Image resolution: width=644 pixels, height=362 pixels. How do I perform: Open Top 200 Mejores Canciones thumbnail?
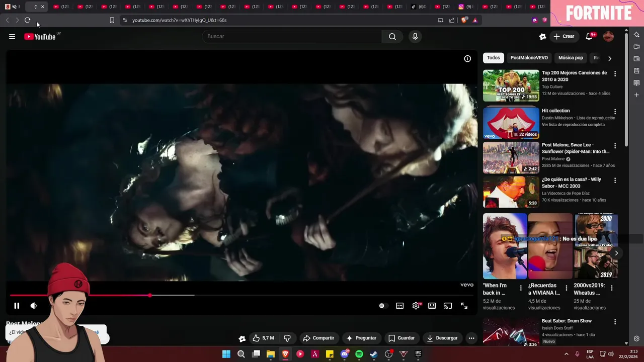[x=511, y=85]
